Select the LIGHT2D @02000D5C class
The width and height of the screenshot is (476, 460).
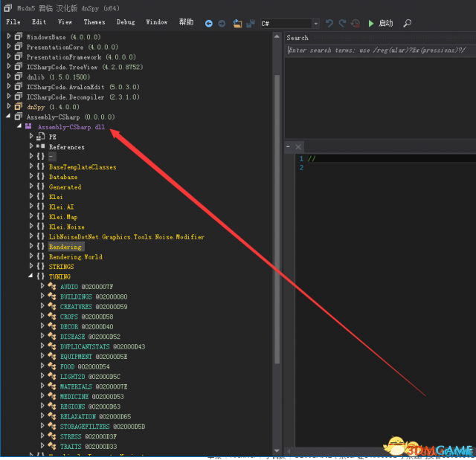[x=90, y=377]
